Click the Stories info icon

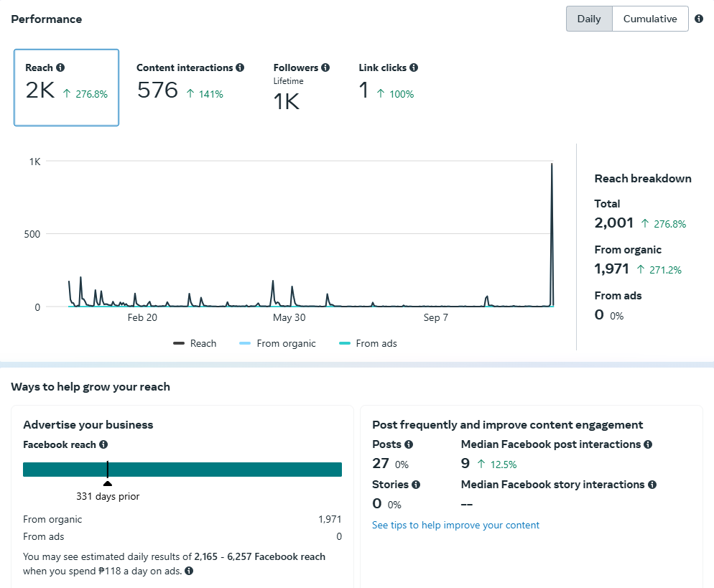tap(416, 485)
